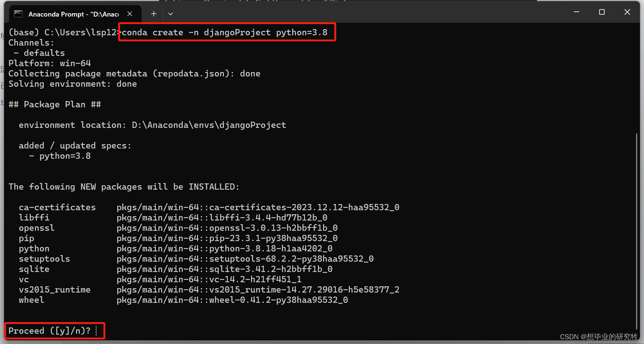
Task: Click the Anaconda Prompt tab icon
Action: pos(17,14)
